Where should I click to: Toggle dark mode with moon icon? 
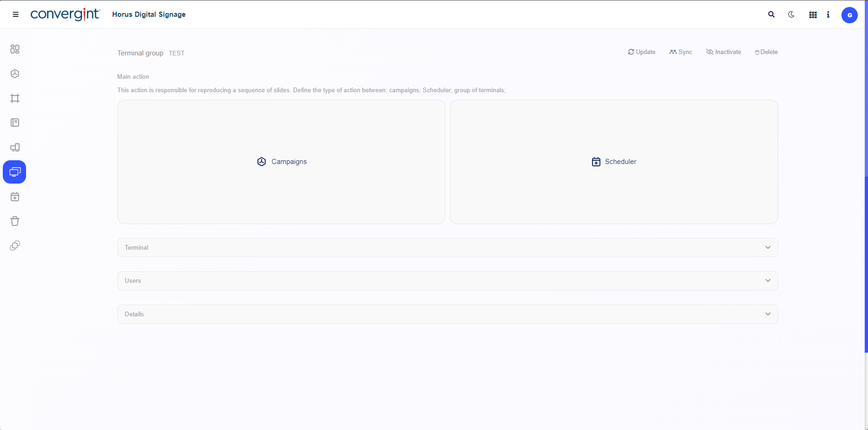click(791, 14)
